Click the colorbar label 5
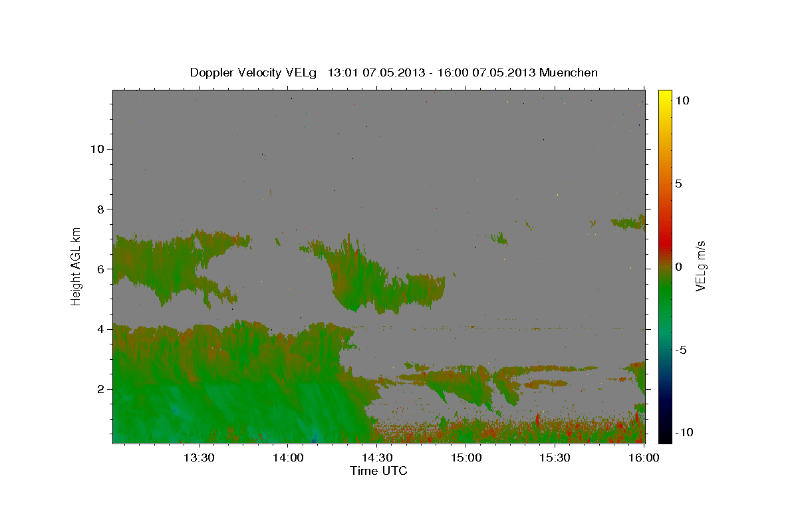 (x=678, y=184)
